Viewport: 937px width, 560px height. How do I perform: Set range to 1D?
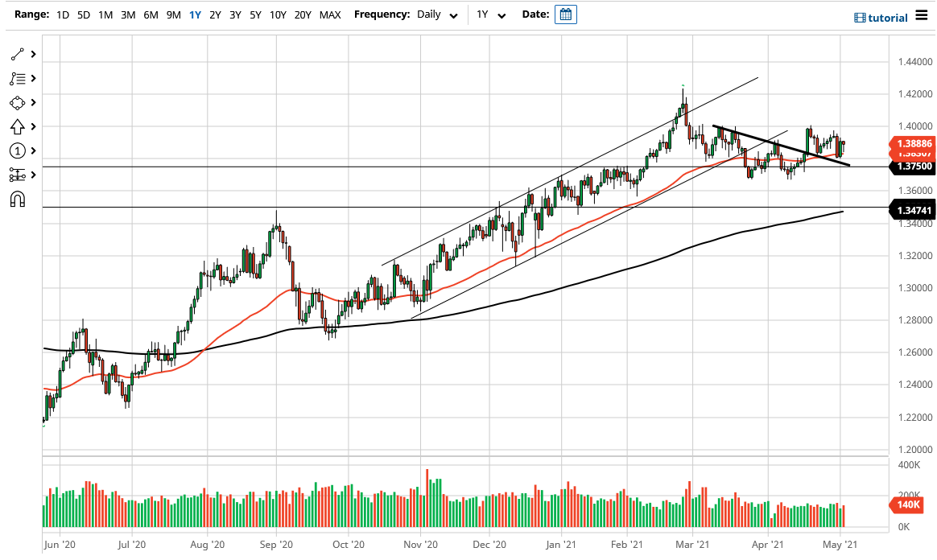point(63,15)
